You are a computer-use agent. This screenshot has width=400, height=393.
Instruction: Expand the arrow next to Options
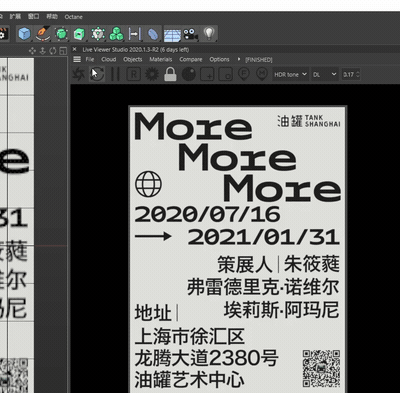pos(239,59)
